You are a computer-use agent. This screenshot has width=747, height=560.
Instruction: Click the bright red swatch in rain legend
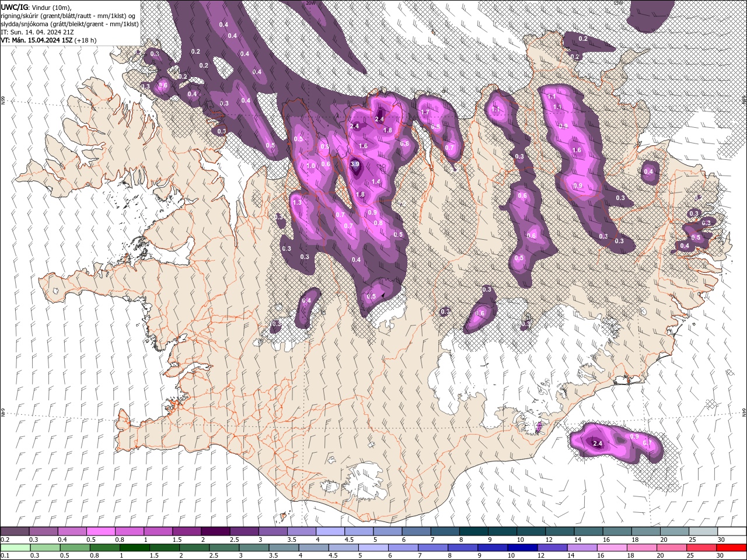click(731, 548)
